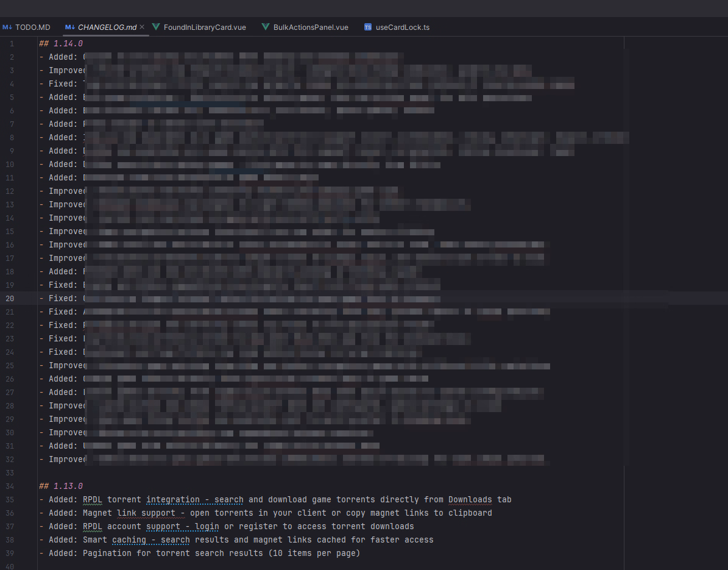The width and height of the screenshot is (728, 570).
Task: Click line number 1 in the gutter
Action: [x=12, y=44]
